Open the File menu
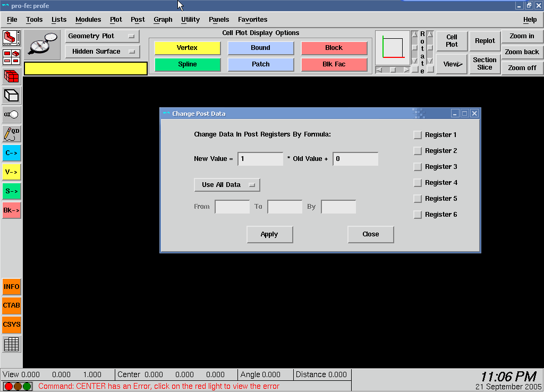 [12, 20]
